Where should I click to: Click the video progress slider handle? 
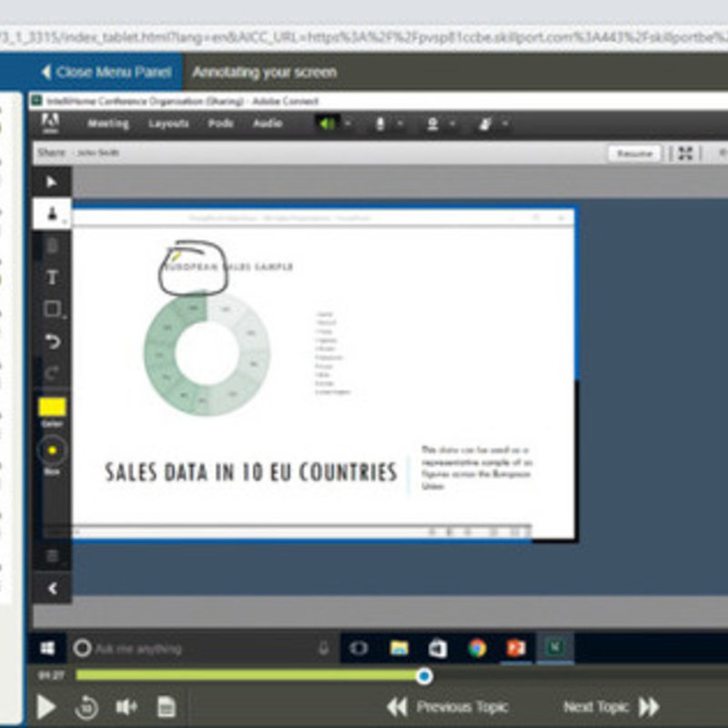tap(424, 675)
